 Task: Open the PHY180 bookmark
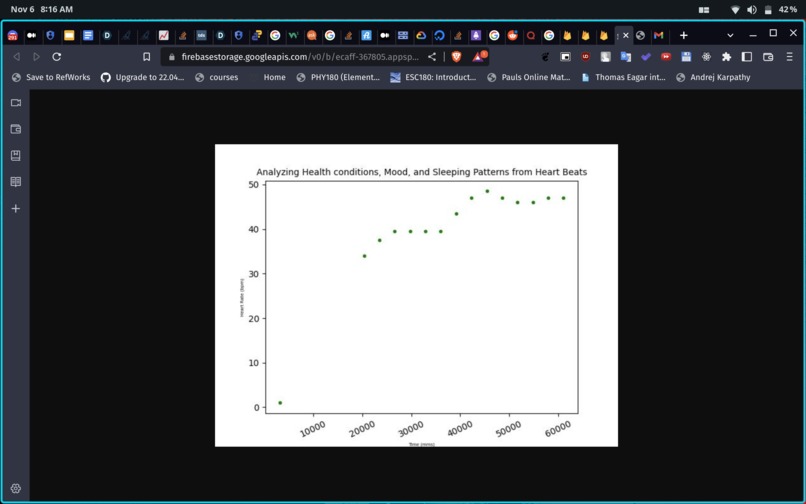338,77
